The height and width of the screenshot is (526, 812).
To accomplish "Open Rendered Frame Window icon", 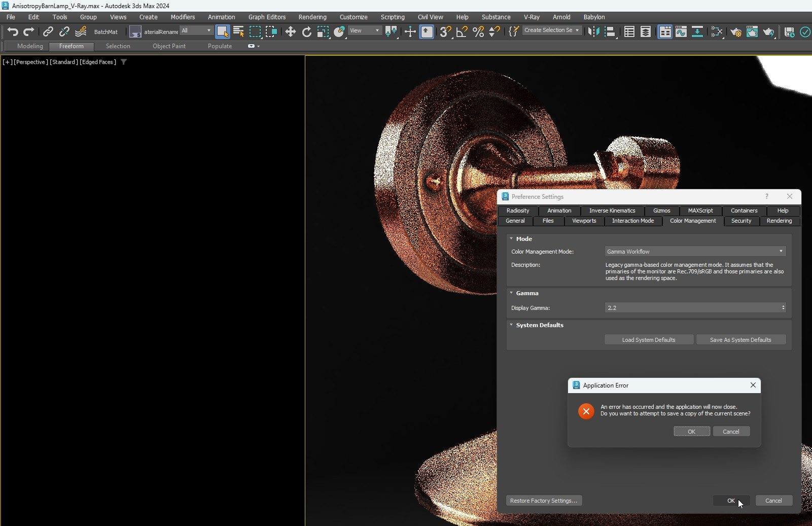I will coord(752,31).
